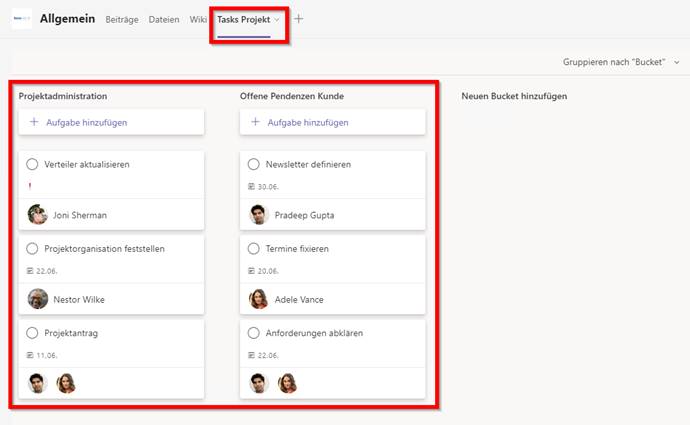Click Pradeep Gupta's avatar on Newsletter definieren

click(259, 215)
